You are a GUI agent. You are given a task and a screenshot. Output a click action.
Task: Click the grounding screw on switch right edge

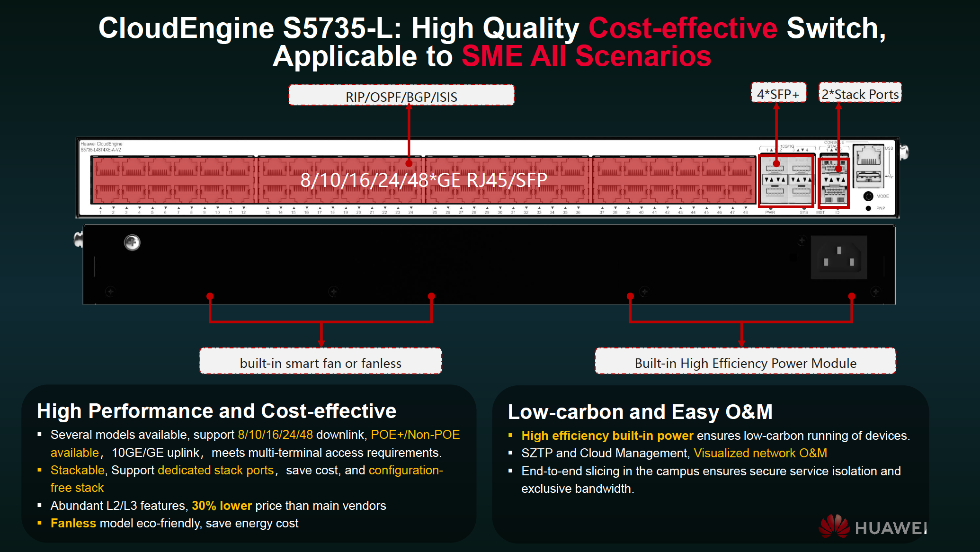coord(904,152)
